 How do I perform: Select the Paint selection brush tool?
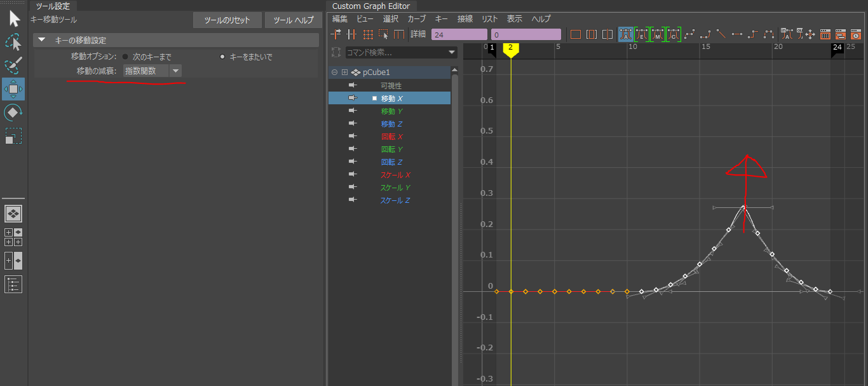coord(13,65)
